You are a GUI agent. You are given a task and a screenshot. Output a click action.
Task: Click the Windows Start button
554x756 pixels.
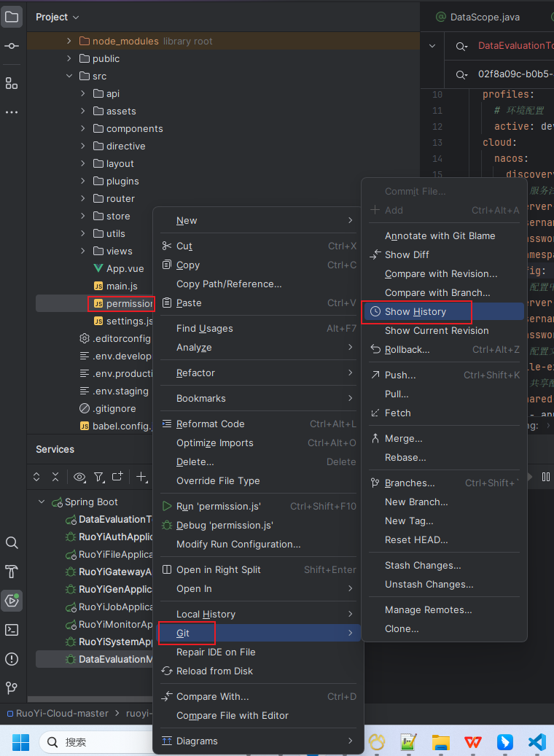point(20,742)
